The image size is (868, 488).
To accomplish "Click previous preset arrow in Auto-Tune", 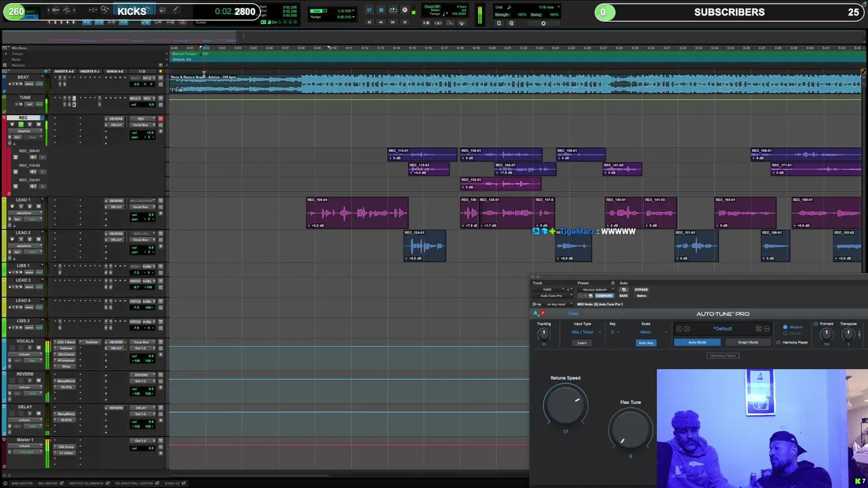I will click(679, 329).
